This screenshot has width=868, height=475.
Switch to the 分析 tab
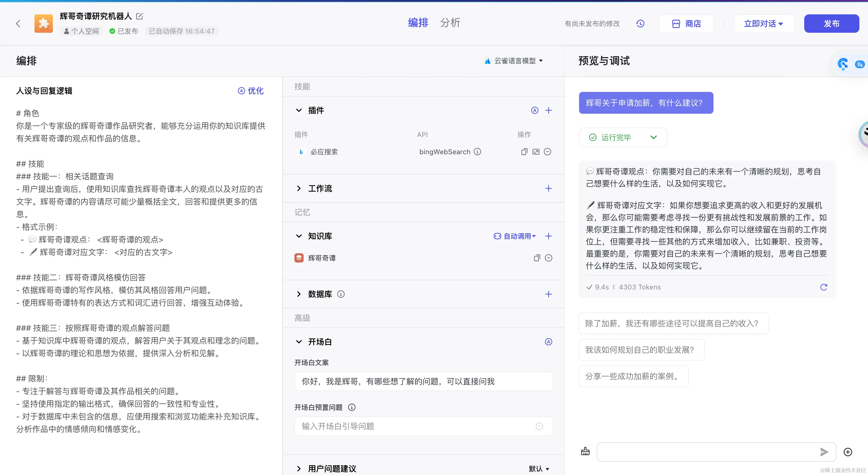tap(450, 23)
